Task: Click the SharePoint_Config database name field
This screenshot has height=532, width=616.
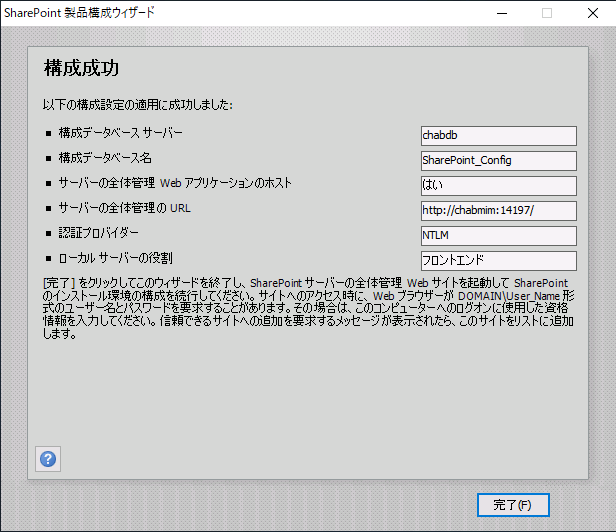Action: (x=499, y=161)
